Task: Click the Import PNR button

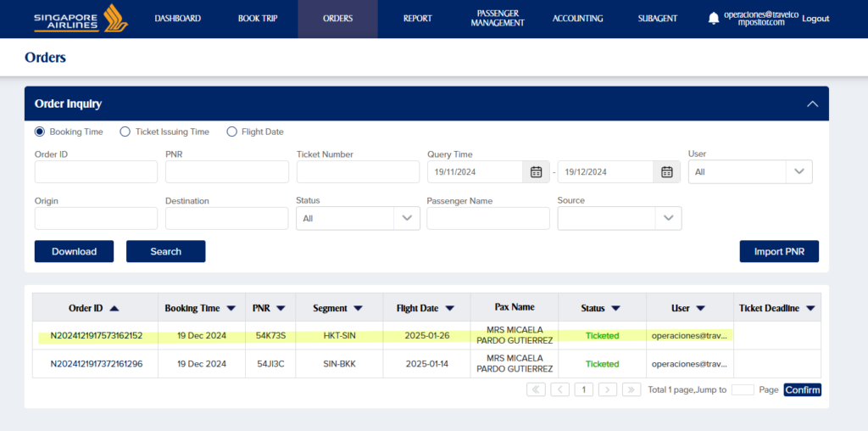Action: 779,251
